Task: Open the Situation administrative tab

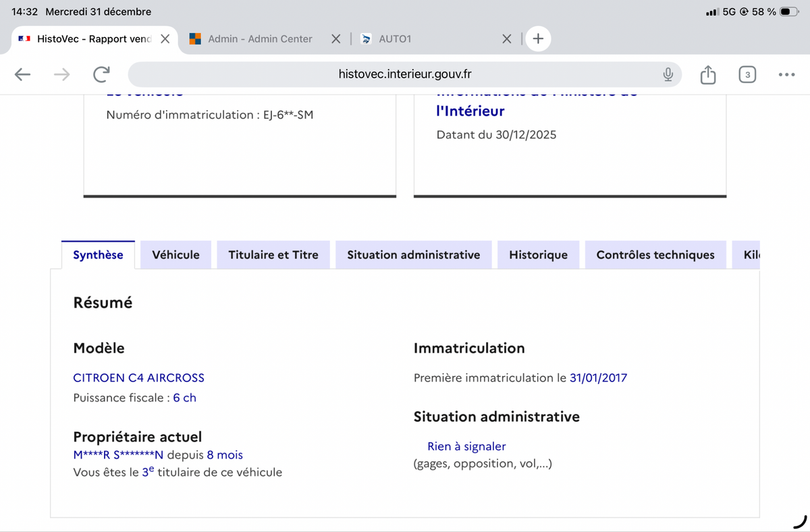Action: click(x=413, y=255)
